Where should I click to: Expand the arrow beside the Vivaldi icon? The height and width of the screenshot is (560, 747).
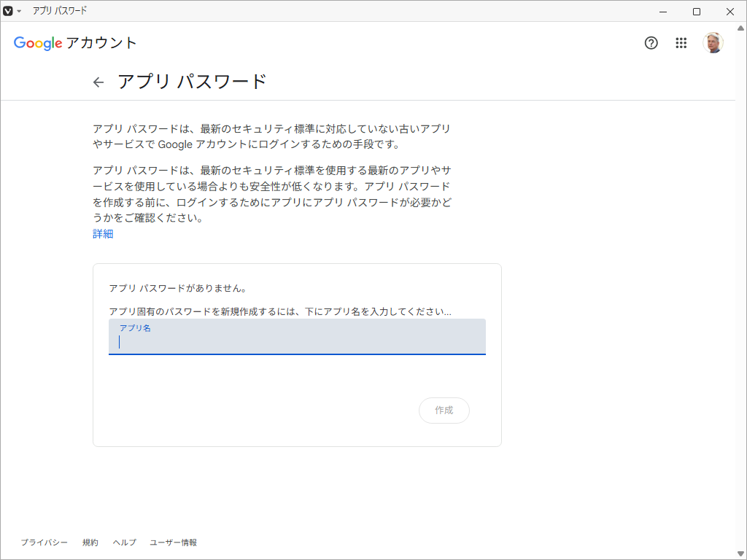[x=19, y=12]
